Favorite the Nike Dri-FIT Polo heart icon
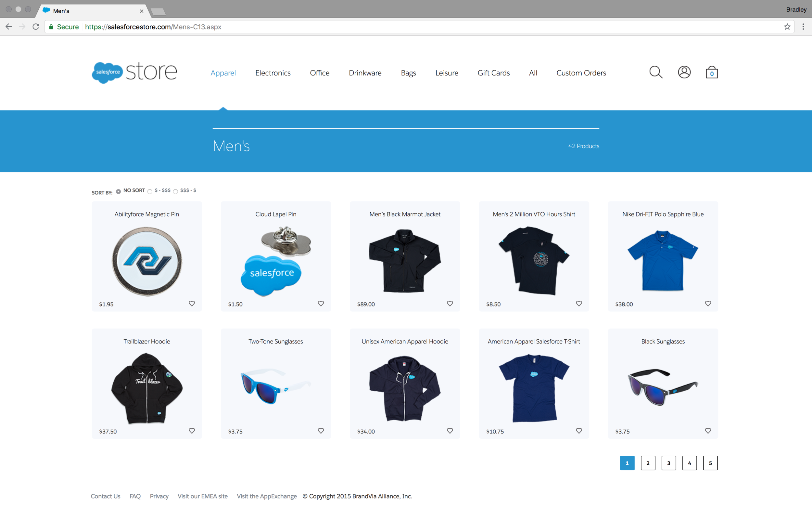 pos(708,303)
